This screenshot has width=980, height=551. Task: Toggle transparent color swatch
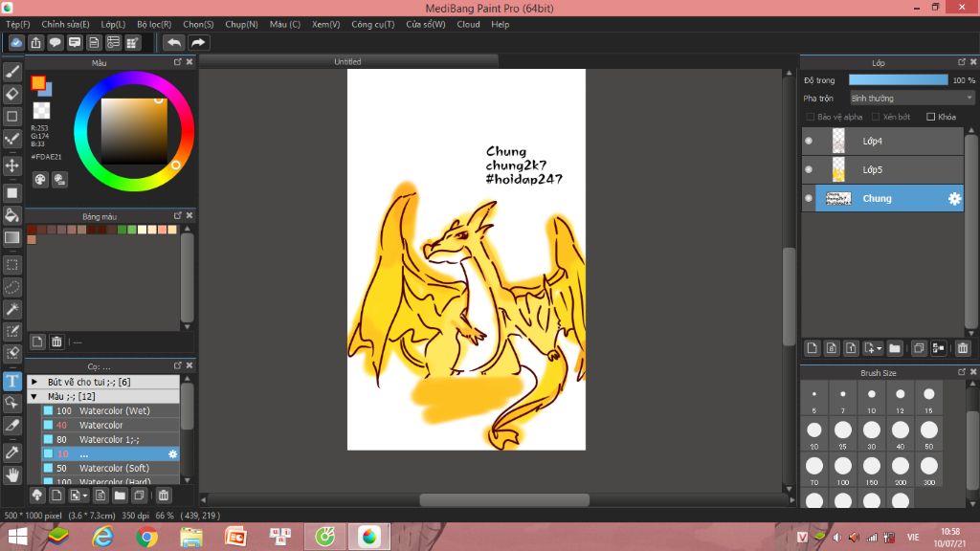pos(41,111)
